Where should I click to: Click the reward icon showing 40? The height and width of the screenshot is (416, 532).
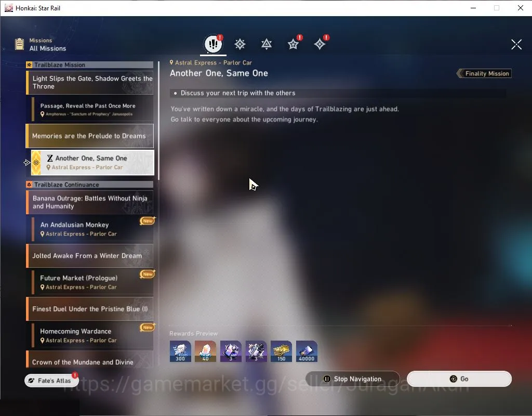205,351
